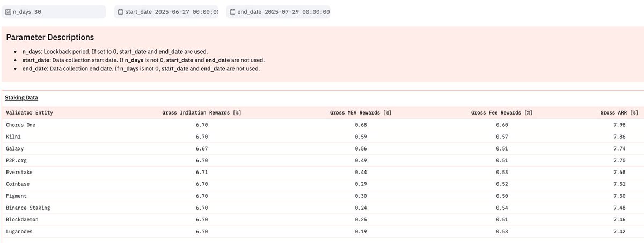Select the Chorus One row name
The image size is (644, 243).
(x=21, y=125)
